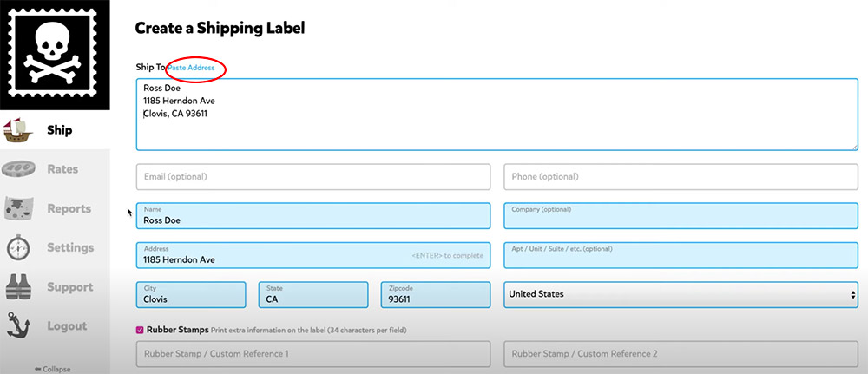Image resolution: width=868 pixels, height=374 pixels.
Task: Collapse the sidebar with the Collapse arrow
Action: (x=52, y=369)
